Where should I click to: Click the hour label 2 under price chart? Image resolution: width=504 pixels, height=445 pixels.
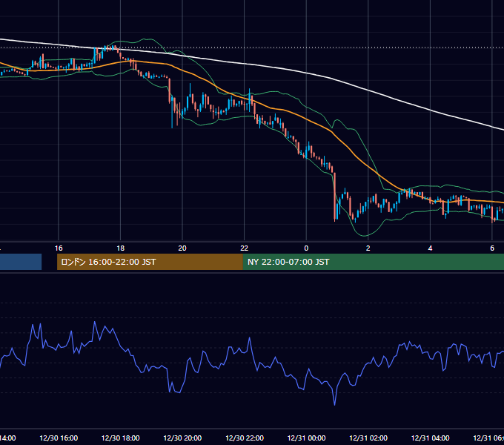point(368,248)
